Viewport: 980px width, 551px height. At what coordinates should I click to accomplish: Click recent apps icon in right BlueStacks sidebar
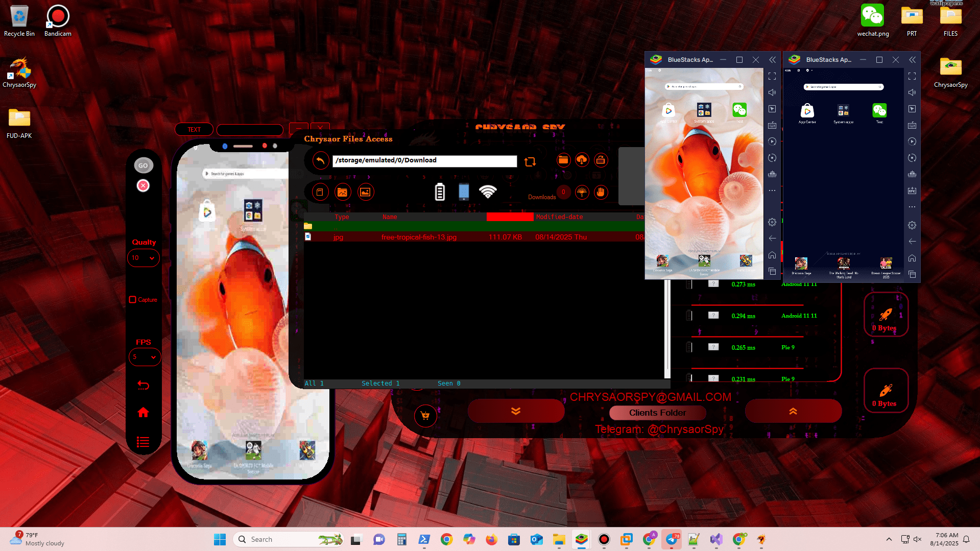pos(912,274)
